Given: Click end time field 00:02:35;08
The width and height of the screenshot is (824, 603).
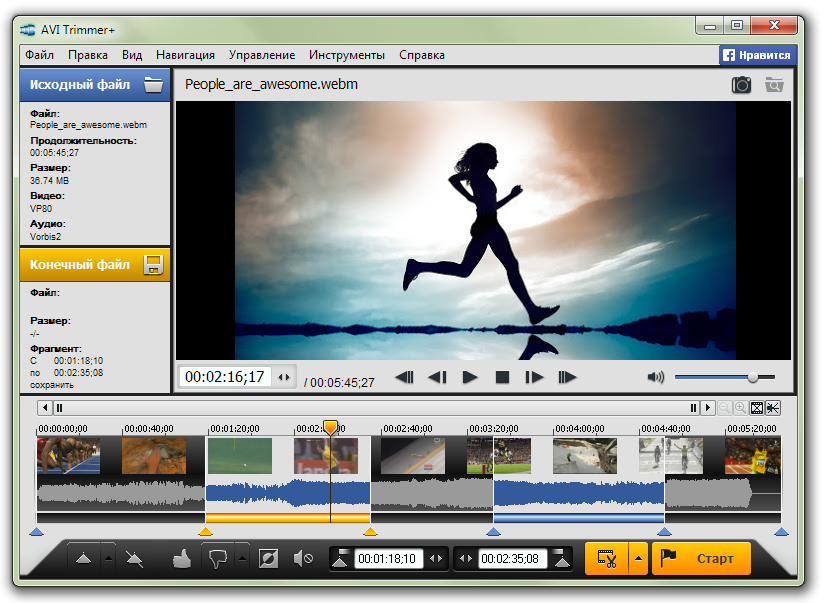Looking at the screenshot, I should pos(511,558).
